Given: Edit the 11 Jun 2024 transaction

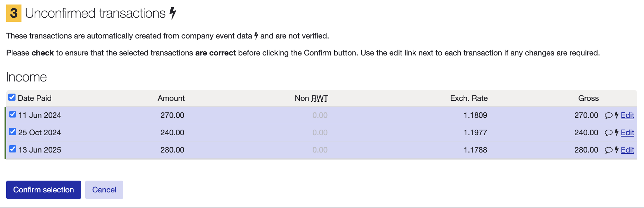Looking at the screenshot, I should click(x=627, y=115).
